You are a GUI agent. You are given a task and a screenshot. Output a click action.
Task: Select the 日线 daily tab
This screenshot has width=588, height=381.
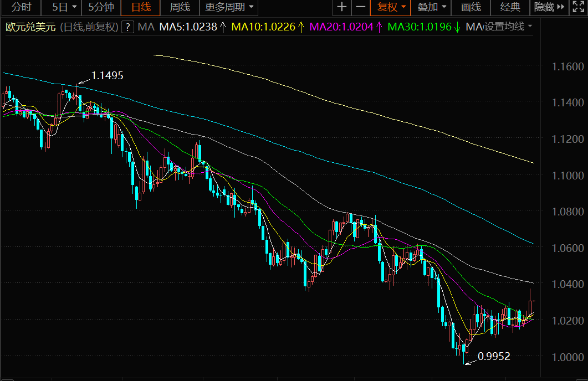(x=141, y=7)
